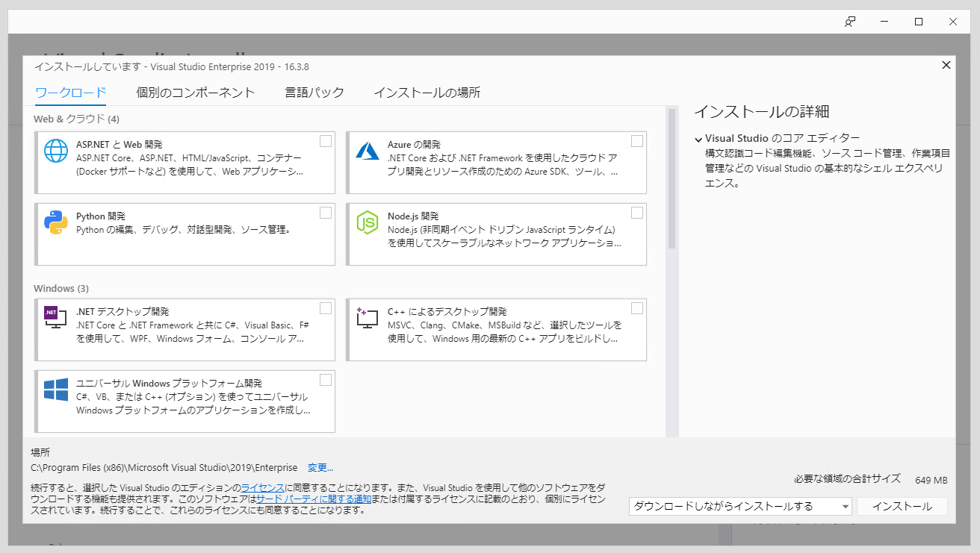The width and height of the screenshot is (980, 553).
Task: Maximize the Visual Studio Installer window
Action: (x=919, y=22)
